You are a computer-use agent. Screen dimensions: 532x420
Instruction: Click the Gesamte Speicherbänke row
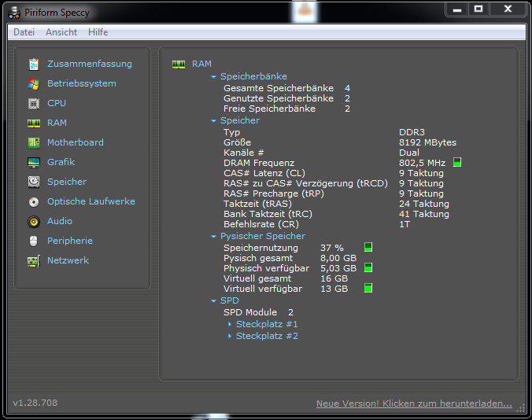pyautogui.click(x=286, y=88)
